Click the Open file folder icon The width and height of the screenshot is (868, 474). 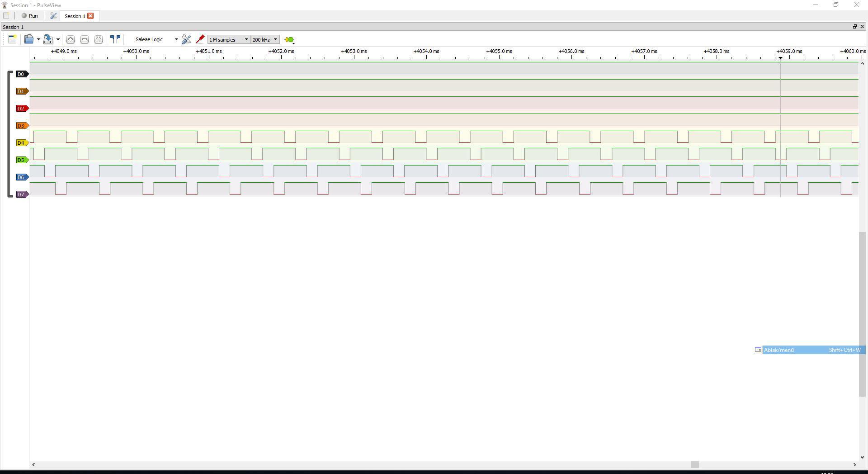(x=28, y=39)
